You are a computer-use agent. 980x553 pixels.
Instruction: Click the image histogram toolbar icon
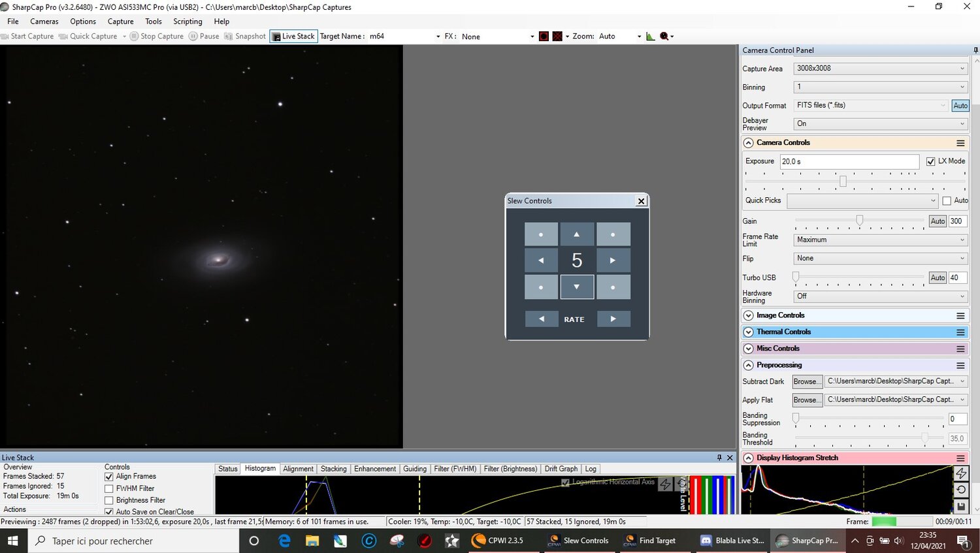(x=650, y=37)
